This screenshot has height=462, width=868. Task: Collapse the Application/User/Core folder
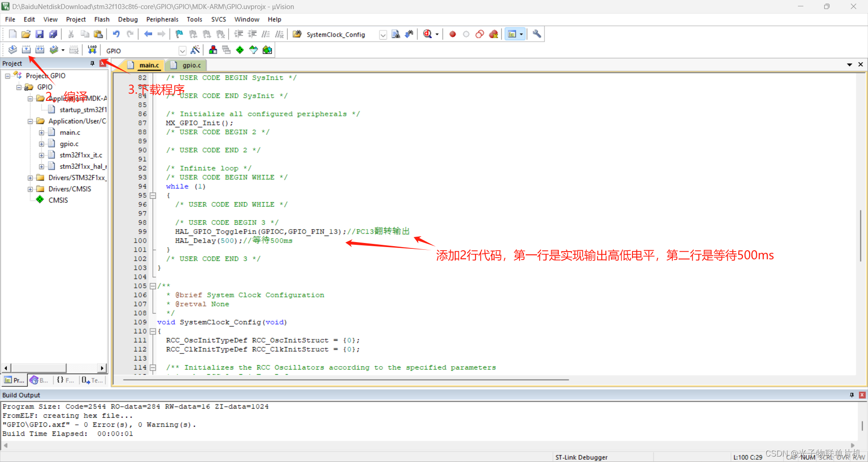point(30,121)
